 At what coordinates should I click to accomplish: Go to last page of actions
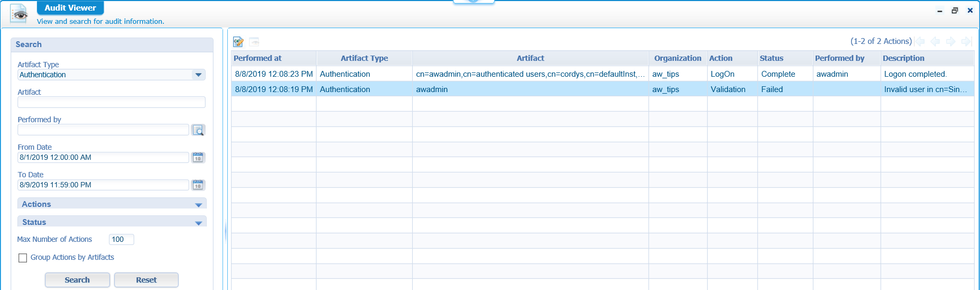pos(966,41)
